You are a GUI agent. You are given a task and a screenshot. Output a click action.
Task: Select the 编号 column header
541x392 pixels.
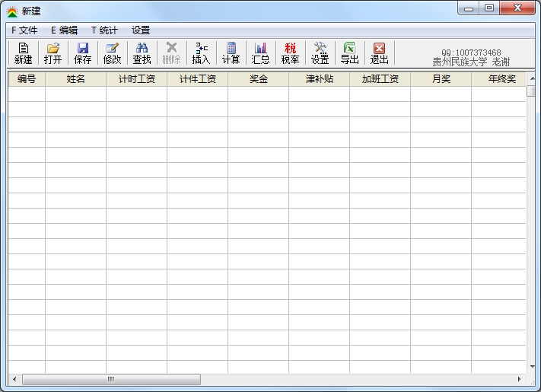click(x=27, y=79)
